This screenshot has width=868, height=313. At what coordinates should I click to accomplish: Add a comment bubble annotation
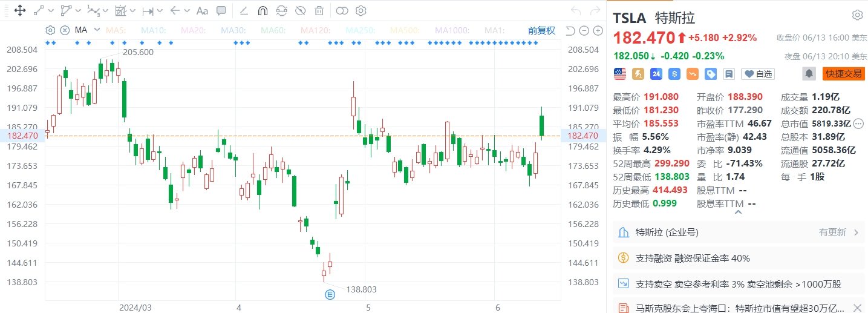(221, 10)
